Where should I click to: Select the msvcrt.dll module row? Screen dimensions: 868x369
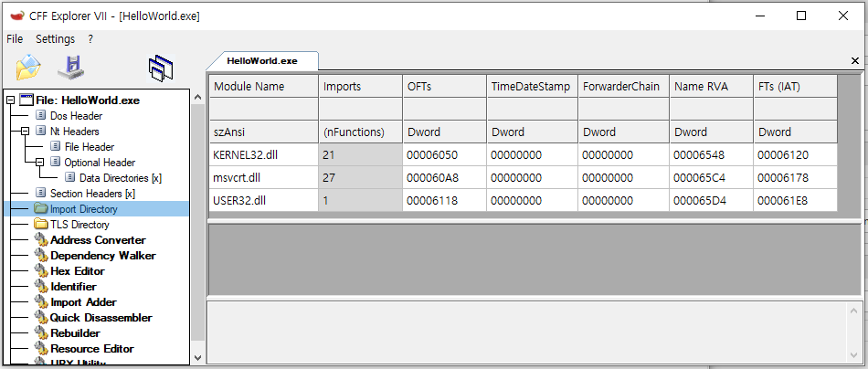(x=524, y=177)
